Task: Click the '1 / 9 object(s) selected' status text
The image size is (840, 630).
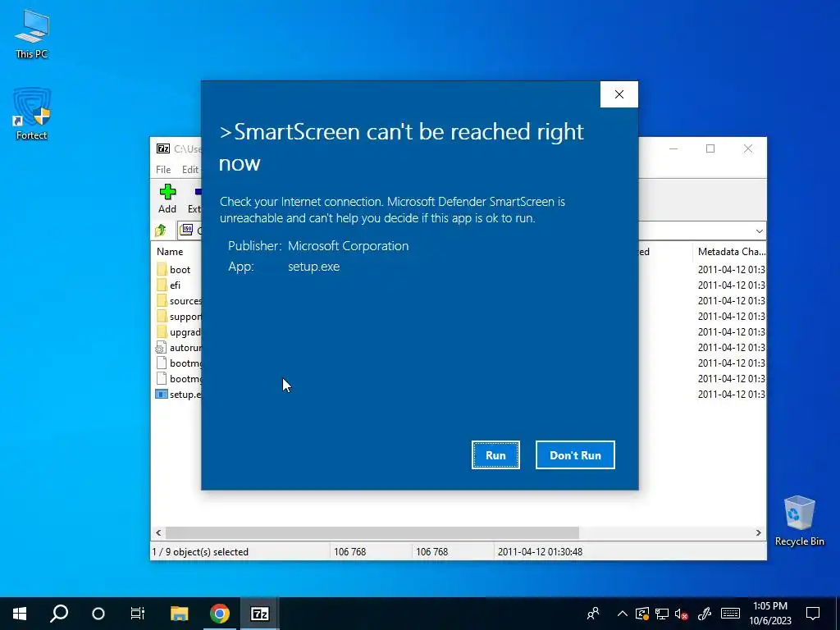Action: (x=200, y=551)
